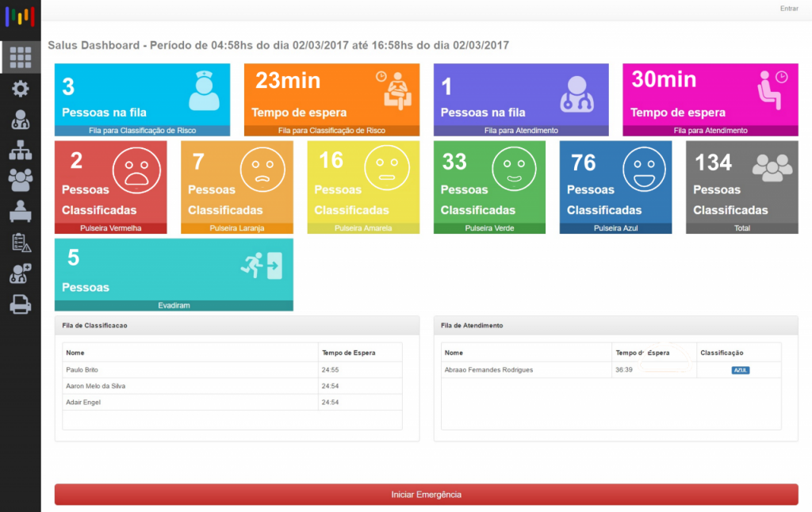Open the clipboard warning sidebar icon
Viewport: 812px width, 512px height.
coord(20,243)
